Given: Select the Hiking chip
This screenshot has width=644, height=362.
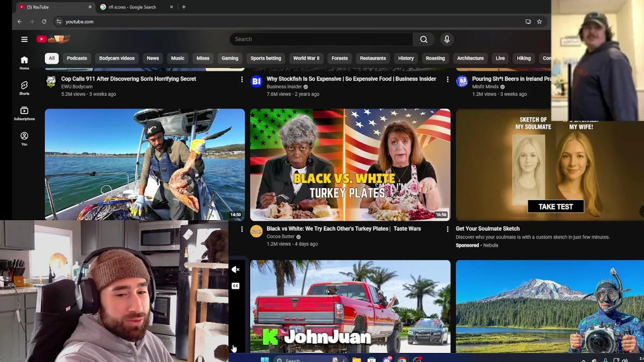Looking at the screenshot, I should tap(524, 58).
